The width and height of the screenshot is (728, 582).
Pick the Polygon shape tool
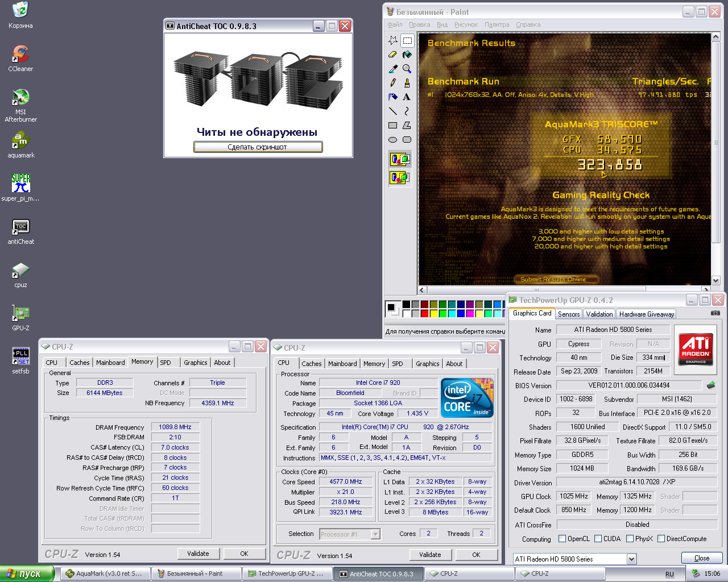click(x=407, y=126)
